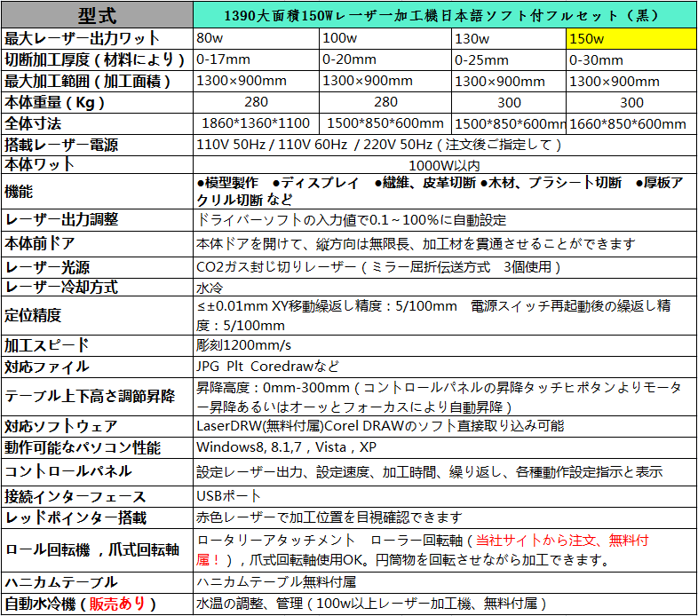
Task: Click the '本体ワット' row label
Action: [x=97, y=165]
